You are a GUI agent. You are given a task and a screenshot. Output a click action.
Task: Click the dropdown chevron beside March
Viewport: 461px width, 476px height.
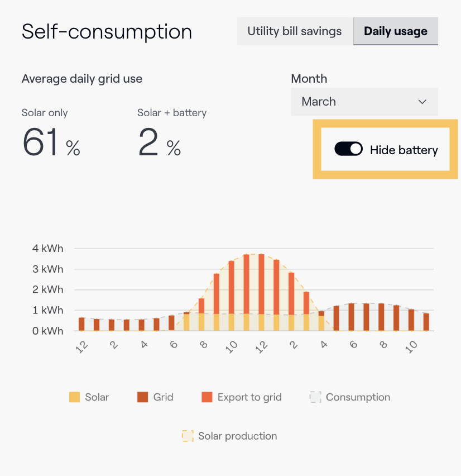point(423,102)
